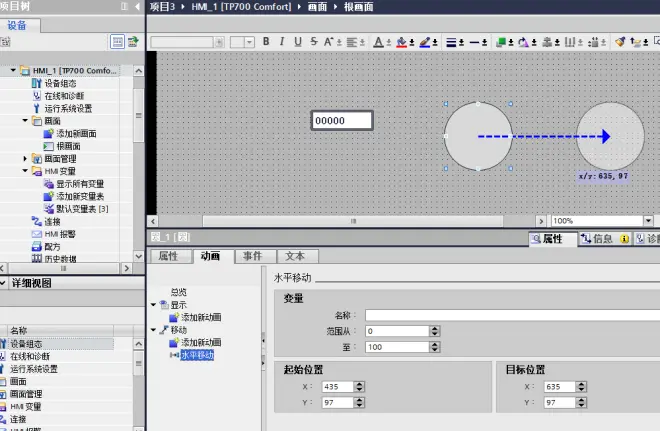The height and width of the screenshot is (431, 660).
Task: Click the target position Y field
Action: (x=559, y=402)
